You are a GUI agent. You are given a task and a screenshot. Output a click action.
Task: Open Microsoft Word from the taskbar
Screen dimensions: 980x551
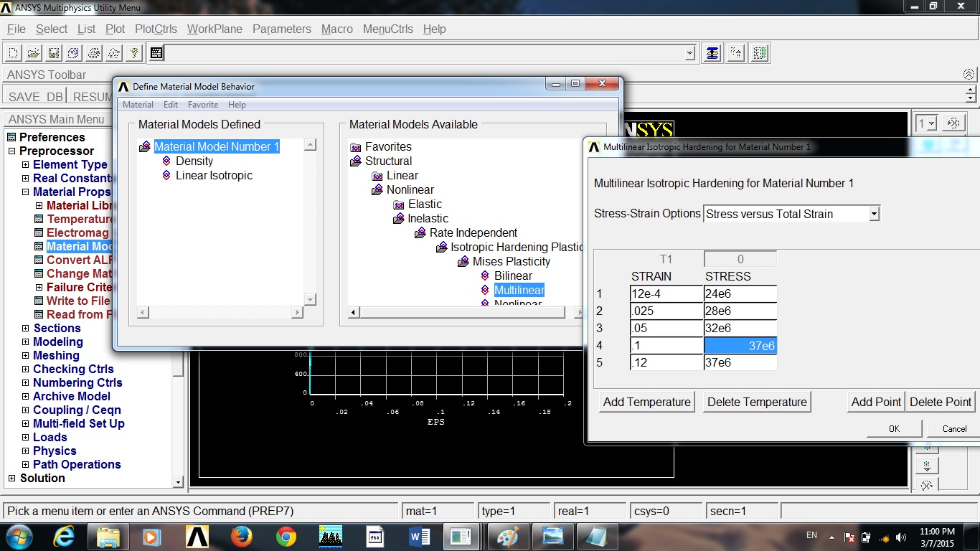pyautogui.click(x=419, y=536)
